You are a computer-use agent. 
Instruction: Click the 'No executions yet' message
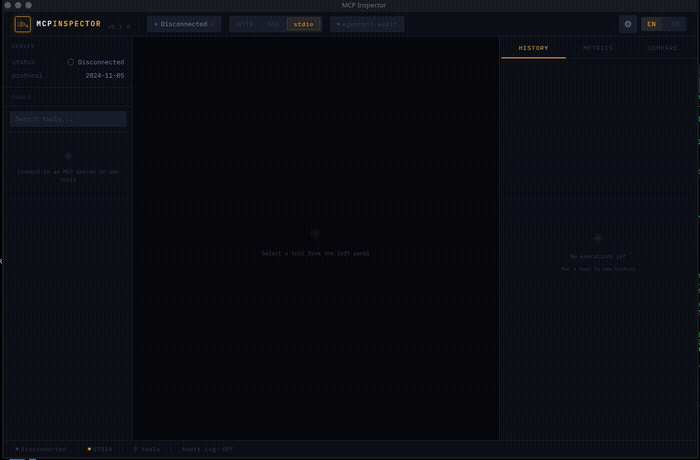[598, 256]
